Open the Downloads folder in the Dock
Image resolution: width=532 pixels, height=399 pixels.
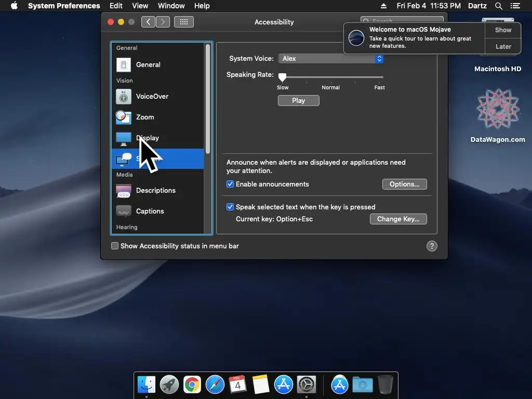(362, 385)
